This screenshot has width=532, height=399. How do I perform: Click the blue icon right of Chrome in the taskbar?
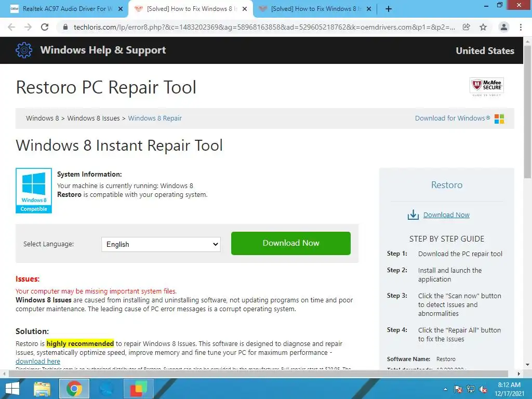coord(106,389)
